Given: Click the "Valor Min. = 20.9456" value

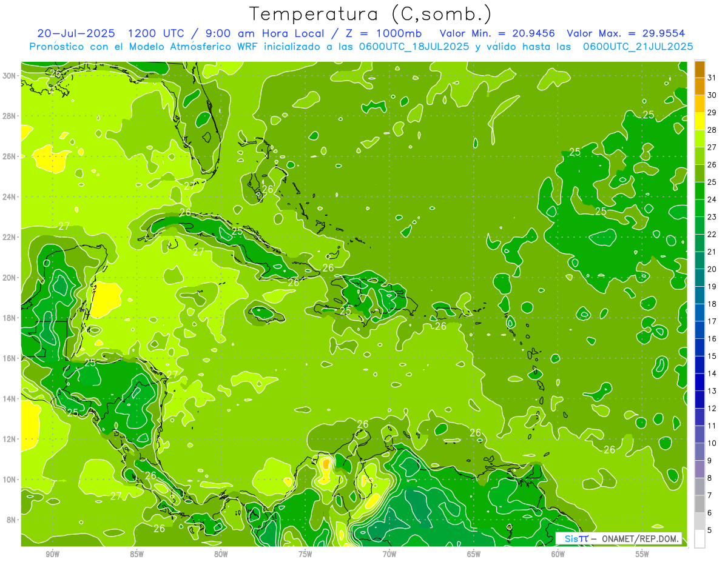Looking at the screenshot, I should point(497,33).
